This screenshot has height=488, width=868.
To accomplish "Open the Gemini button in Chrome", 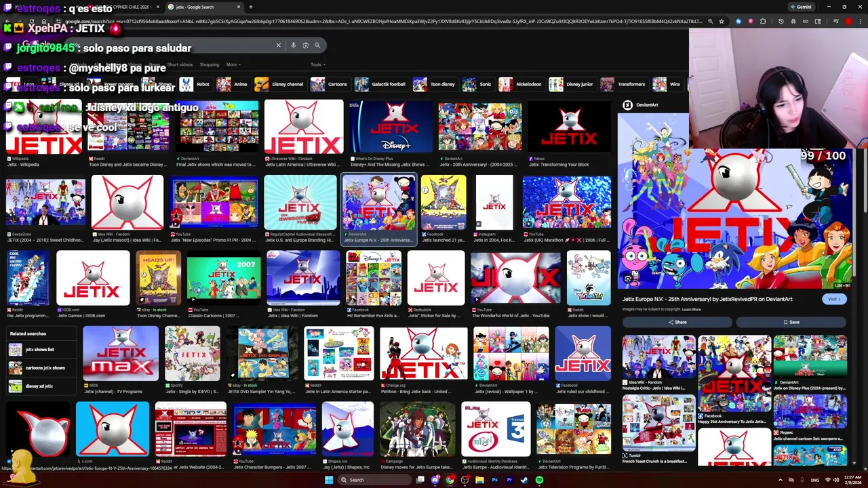I will (x=800, y=7).
